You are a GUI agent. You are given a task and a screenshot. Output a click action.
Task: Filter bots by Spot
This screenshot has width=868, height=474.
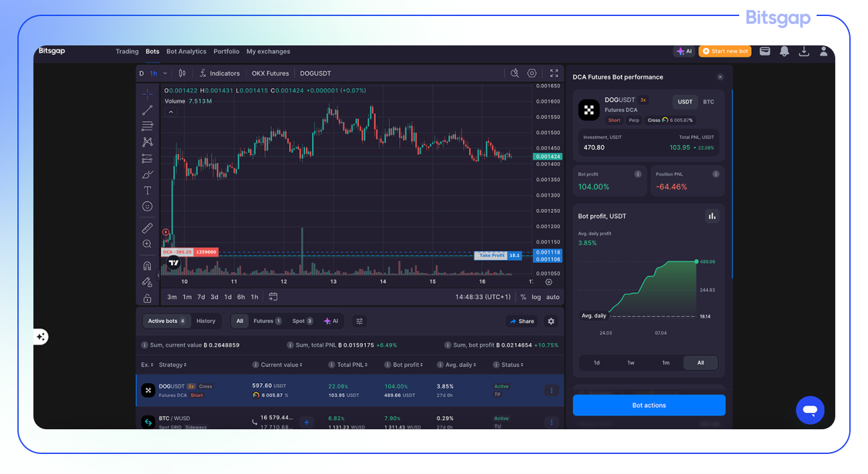302,321
